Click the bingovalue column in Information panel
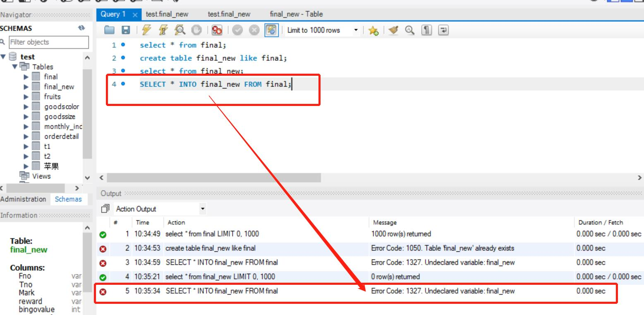This screenshot has height=315, width=644. click(x=36, y=309)
